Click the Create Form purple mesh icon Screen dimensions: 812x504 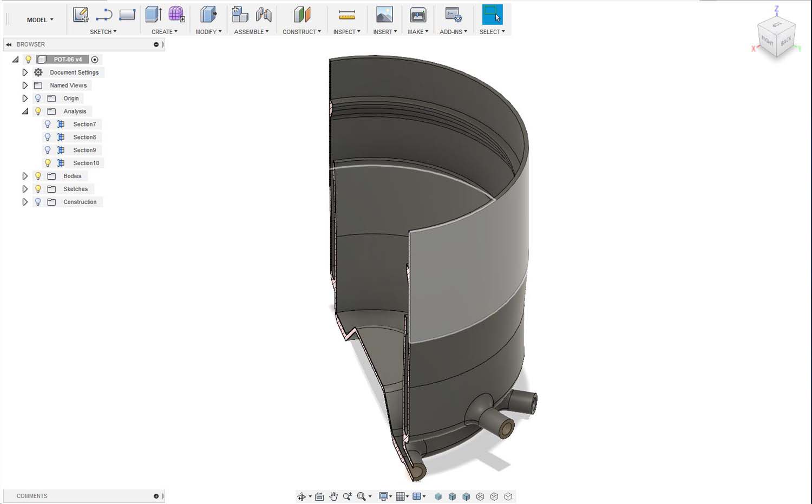point(176,15)
